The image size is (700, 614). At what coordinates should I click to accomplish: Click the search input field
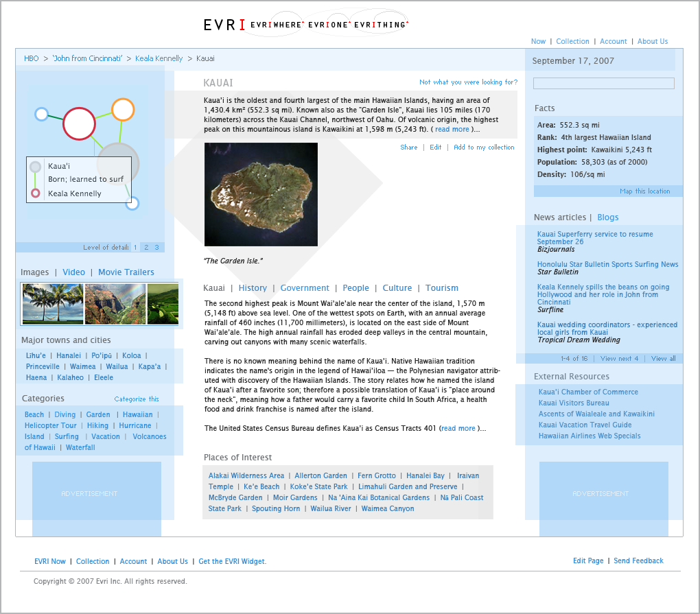[x=603, y=84]
